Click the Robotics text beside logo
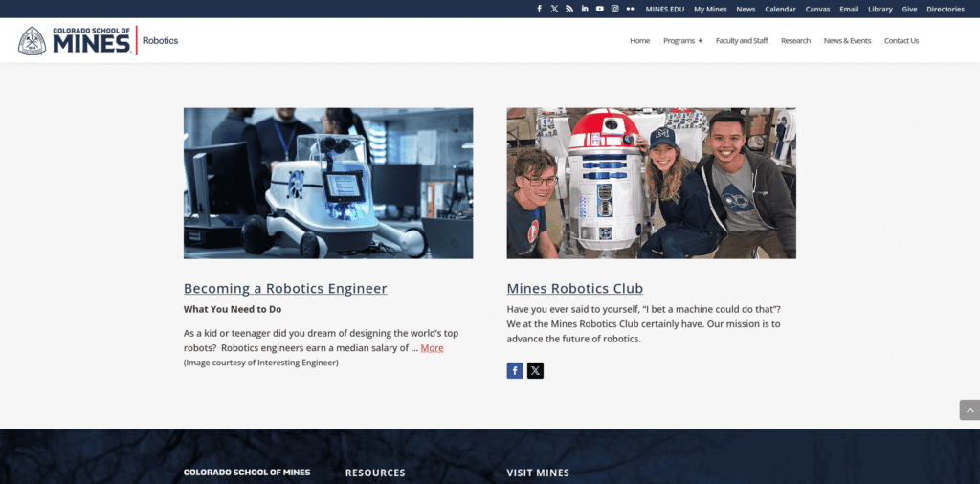Screen dimensions: 980x484 tap(160, 40)
